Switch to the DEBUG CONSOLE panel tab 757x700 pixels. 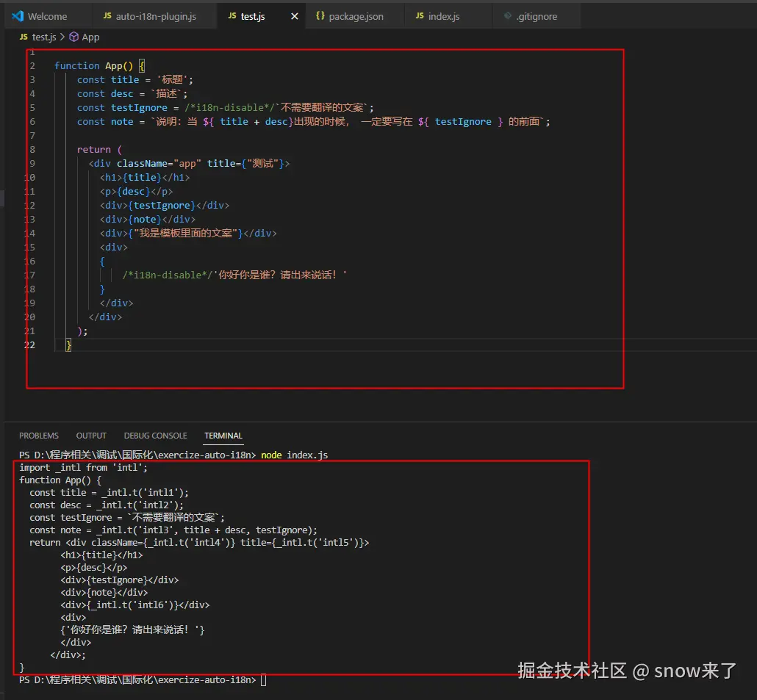pos(155,436)
